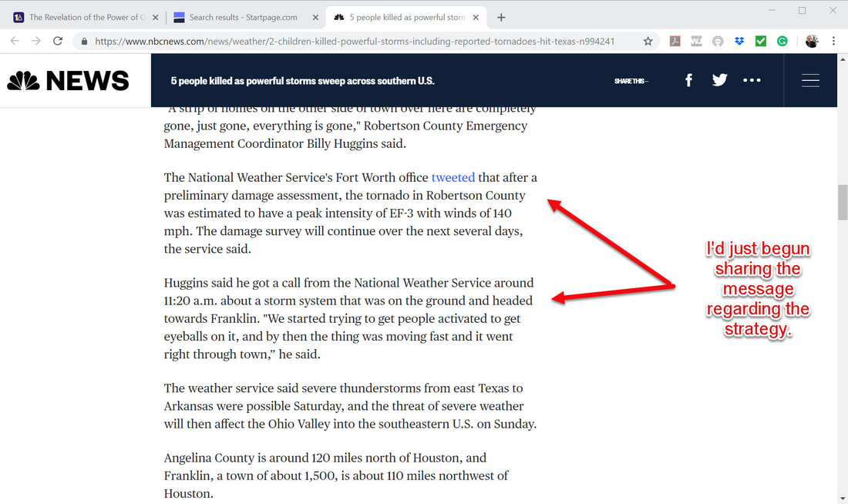Switch to 'The Revelation of the Power' tab
848x504 pixels.
click(83, 17)
